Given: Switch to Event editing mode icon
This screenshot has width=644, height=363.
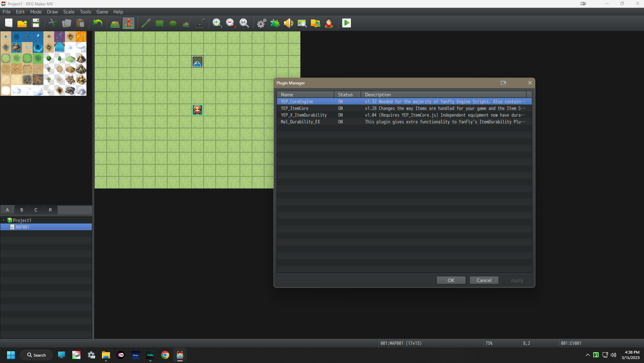Looking at the screenshot, I should [x=129, y=23].
